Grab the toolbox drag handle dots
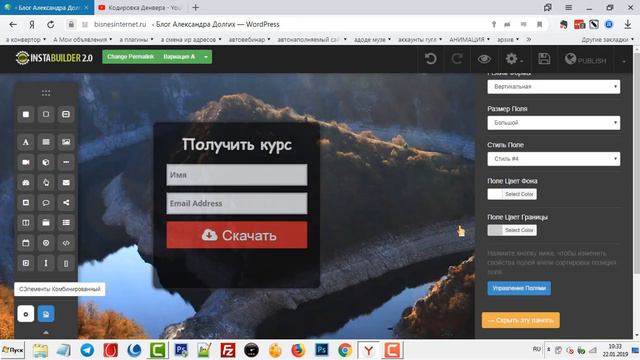 pos(46,93)
